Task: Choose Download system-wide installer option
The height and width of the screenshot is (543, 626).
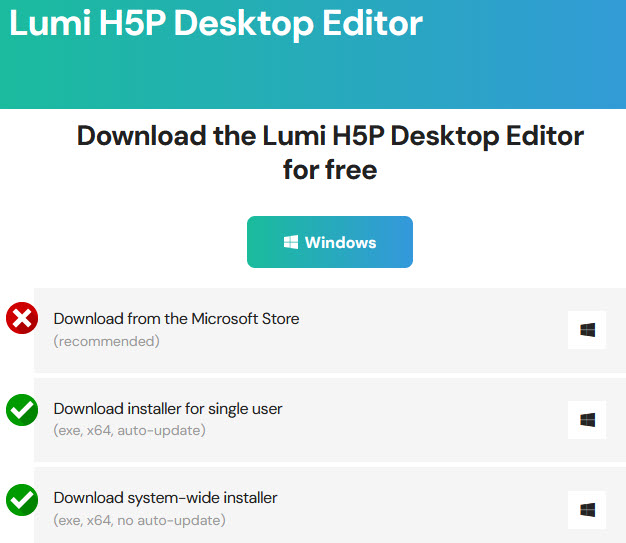Action: pos(165,498)
